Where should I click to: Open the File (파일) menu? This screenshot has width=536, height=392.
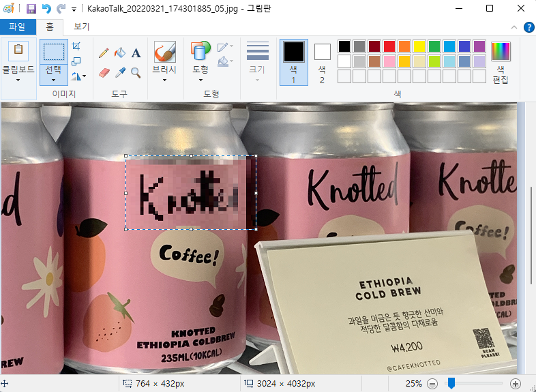coord(18,27)
